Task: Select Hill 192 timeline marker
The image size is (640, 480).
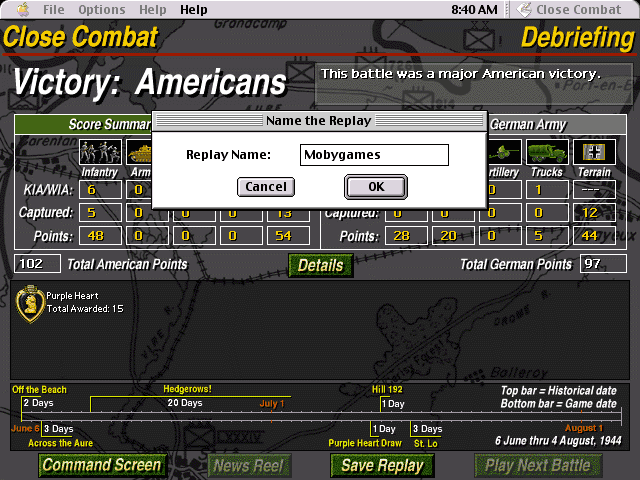Action: pos(387,389)
